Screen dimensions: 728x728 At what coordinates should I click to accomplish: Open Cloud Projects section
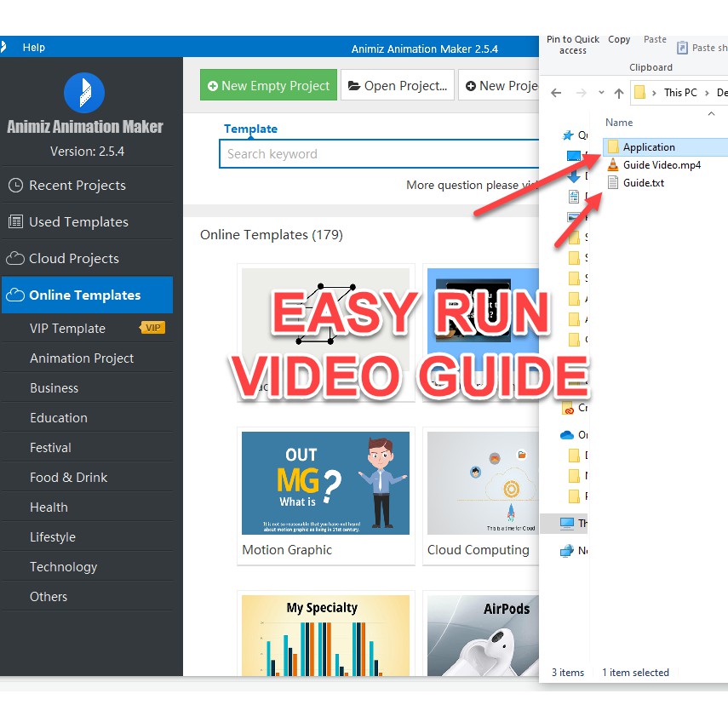(x=73, y=259)
